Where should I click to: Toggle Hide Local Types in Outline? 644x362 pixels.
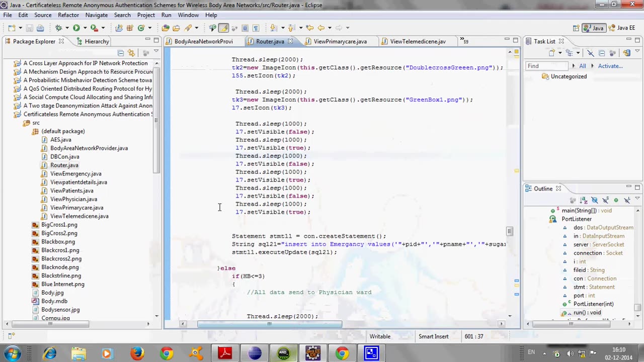pos(627,200)
